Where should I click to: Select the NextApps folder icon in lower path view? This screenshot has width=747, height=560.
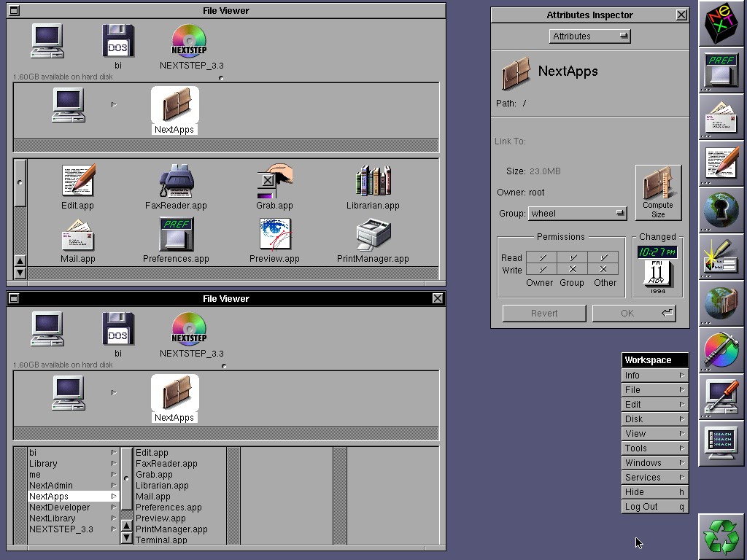pos(175,393)
